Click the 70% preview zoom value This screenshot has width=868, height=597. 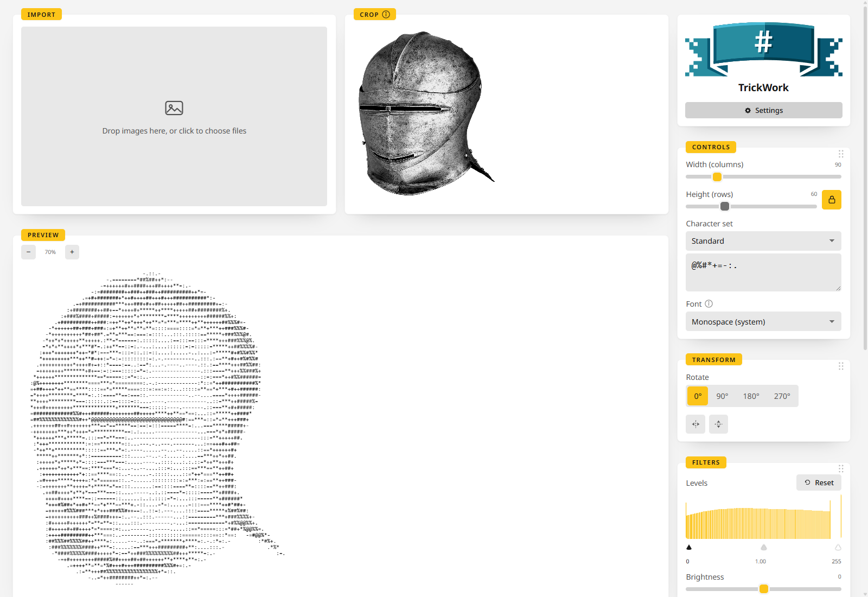click(50, 252)
